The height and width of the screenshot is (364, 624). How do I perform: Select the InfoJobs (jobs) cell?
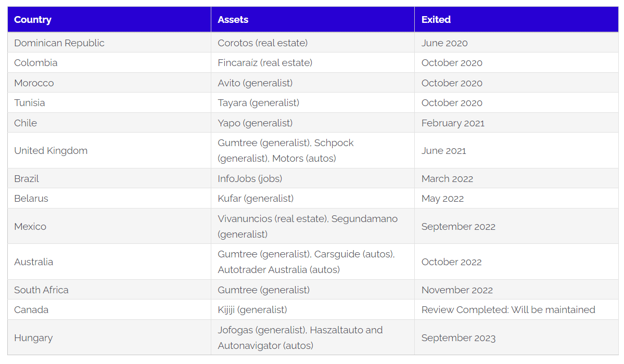click(x=313, y=178)
